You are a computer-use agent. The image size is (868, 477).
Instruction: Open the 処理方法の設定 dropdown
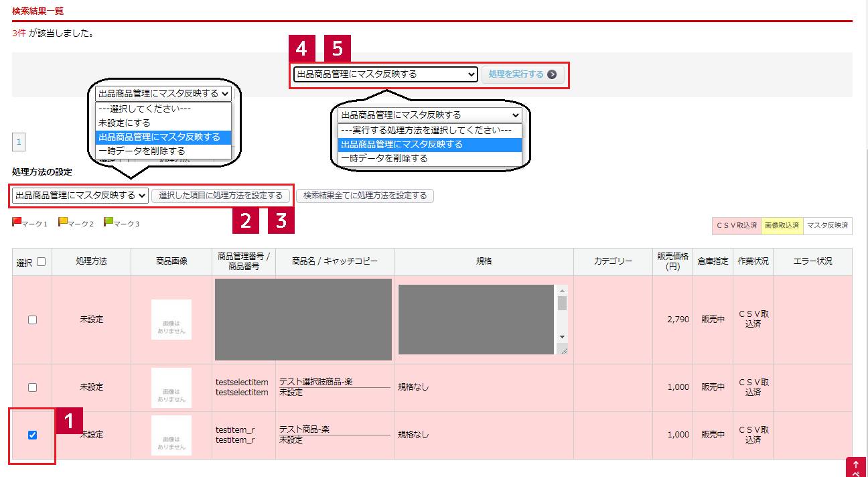[x=80, y=196]
